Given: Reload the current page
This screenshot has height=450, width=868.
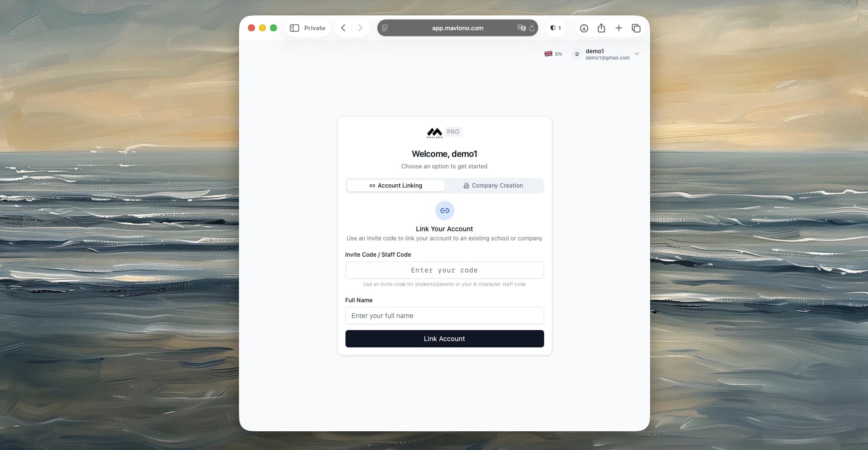Looking at the screenshot, I should click(532, 28).
